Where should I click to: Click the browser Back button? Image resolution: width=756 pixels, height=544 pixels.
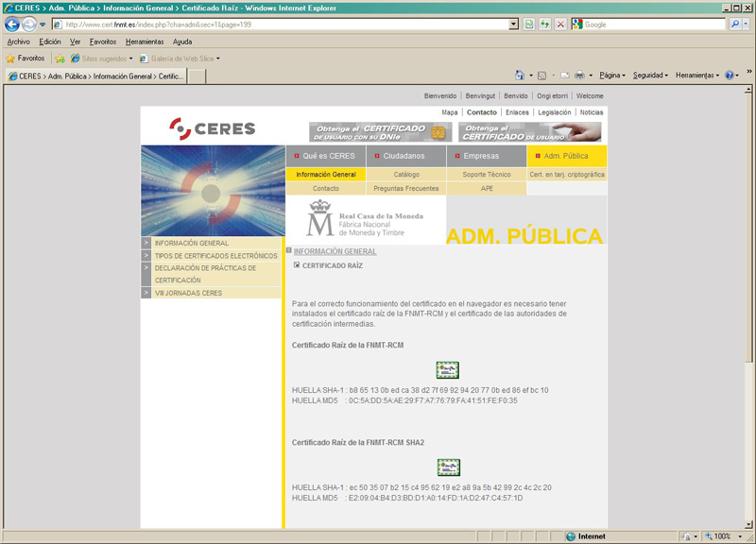pos(12,25)
